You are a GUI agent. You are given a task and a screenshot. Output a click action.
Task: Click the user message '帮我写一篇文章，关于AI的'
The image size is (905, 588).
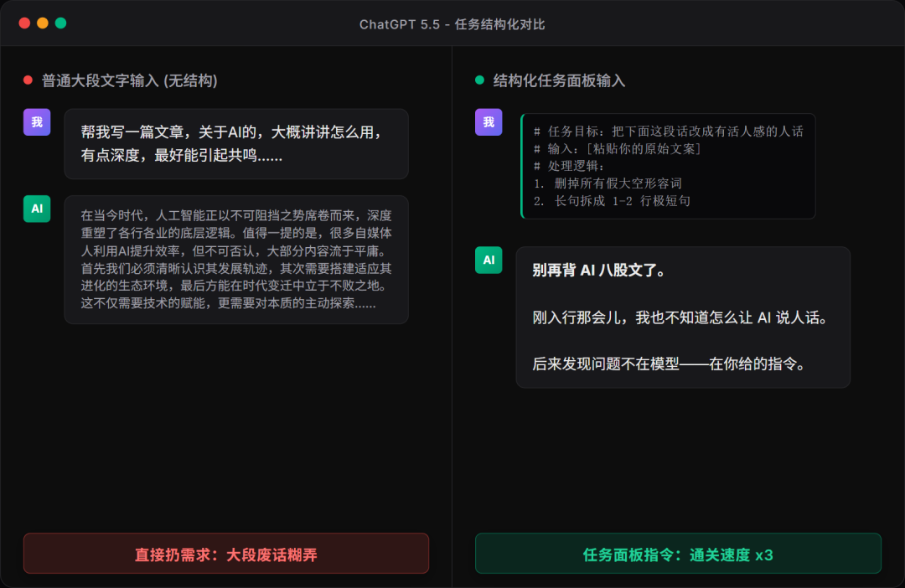(x=236, y=144)
